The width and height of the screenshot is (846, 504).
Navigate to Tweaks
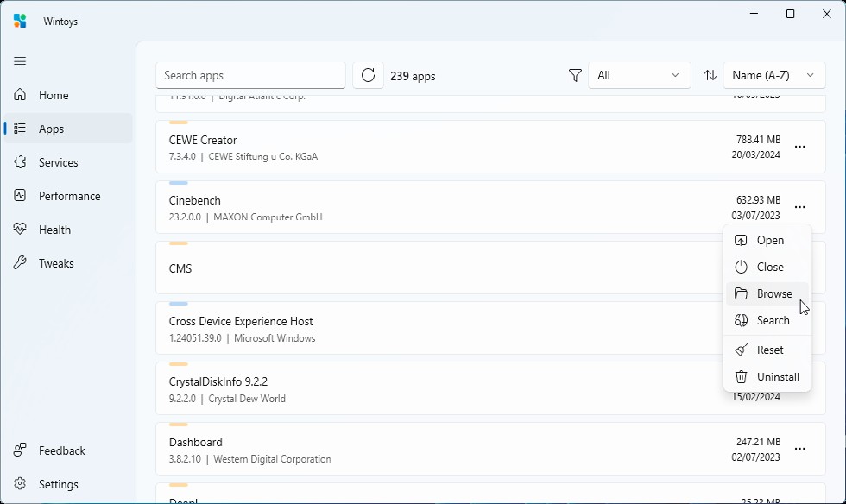68,263
